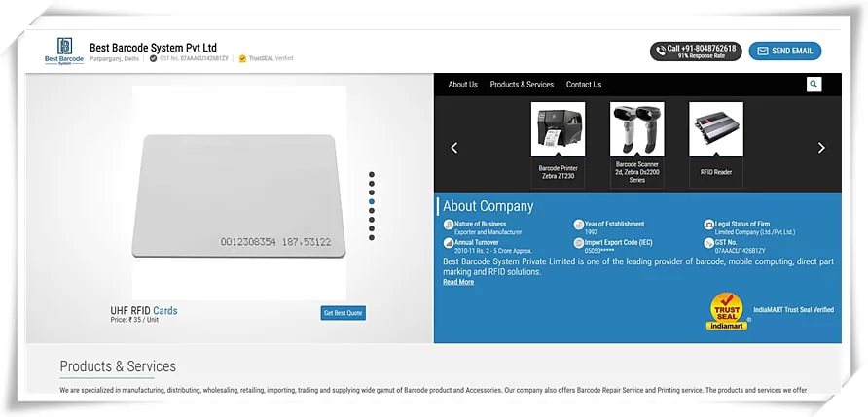Click '2010-11 Rs. 2 - 5 Crore Approx.' text
The image size is (868, 417).
point(493,251)
